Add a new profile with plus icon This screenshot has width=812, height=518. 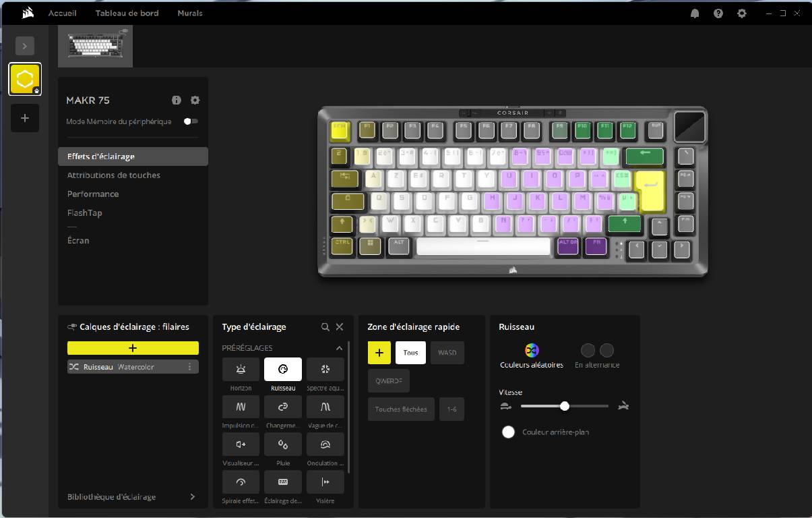click(x=25, y=118)
